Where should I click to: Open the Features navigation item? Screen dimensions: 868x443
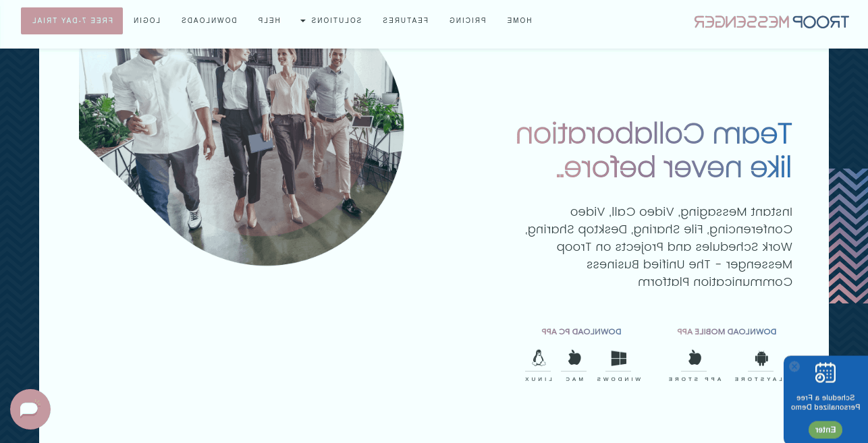[x=406, y=21]
